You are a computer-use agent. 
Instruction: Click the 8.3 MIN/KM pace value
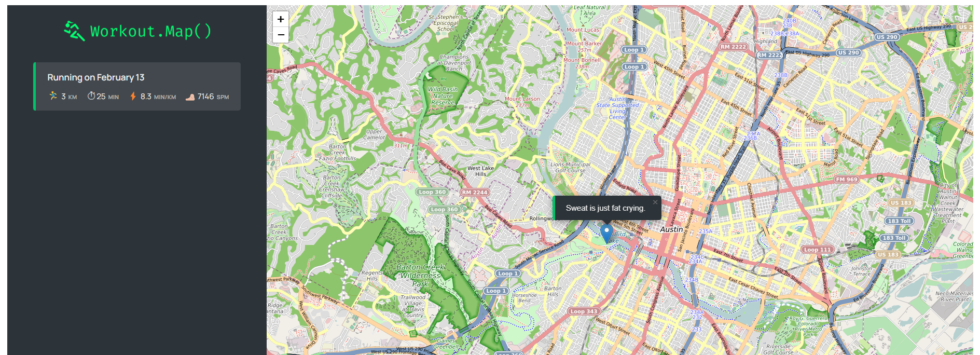pyautogui.click(x=158, y=97)
